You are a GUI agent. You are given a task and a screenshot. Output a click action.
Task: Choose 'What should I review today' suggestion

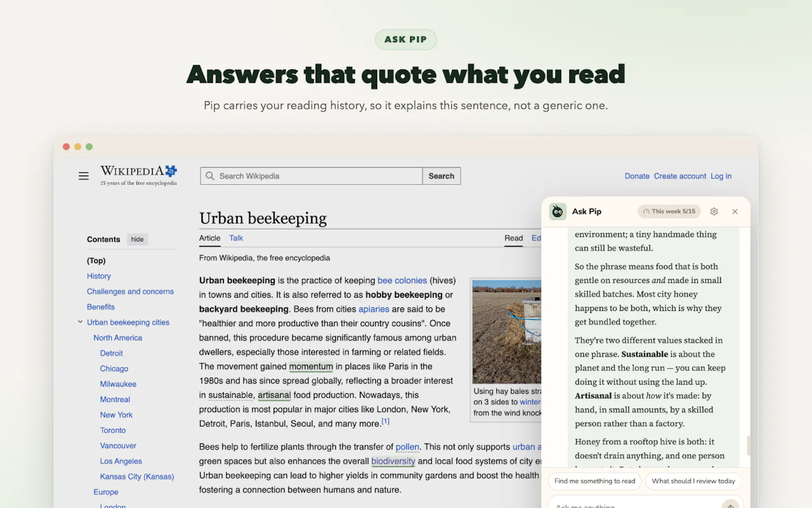point(693,481)
